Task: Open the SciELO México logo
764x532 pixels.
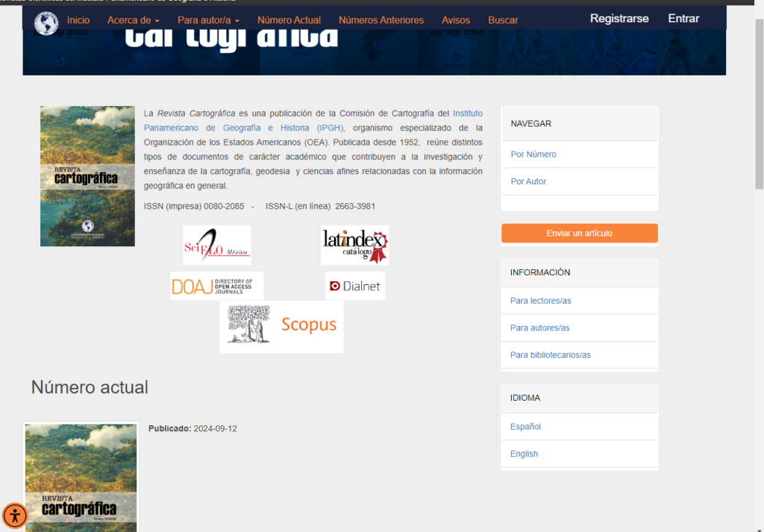Action: point(217,245)
